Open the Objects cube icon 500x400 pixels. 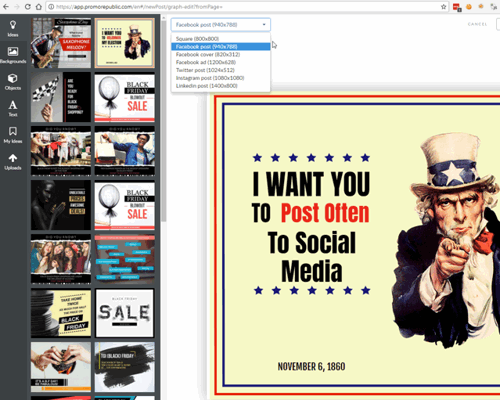click(13, 78)
